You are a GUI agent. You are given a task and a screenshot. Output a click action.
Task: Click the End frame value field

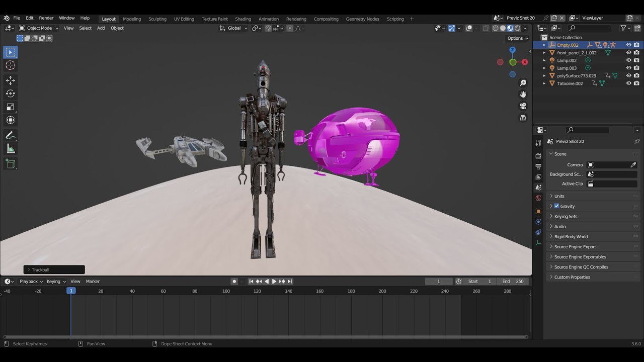[x=513, y=282]
